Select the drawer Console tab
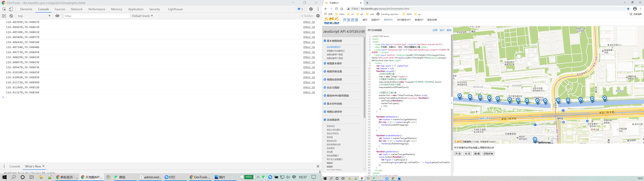The height and width of the screenshot is (181, 644). point(15,166)
